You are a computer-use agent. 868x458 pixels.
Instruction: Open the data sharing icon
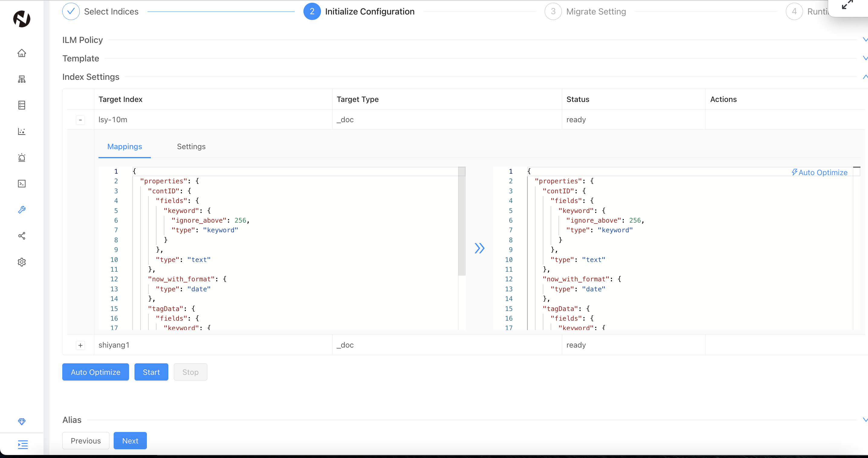(x=22, y=236)
